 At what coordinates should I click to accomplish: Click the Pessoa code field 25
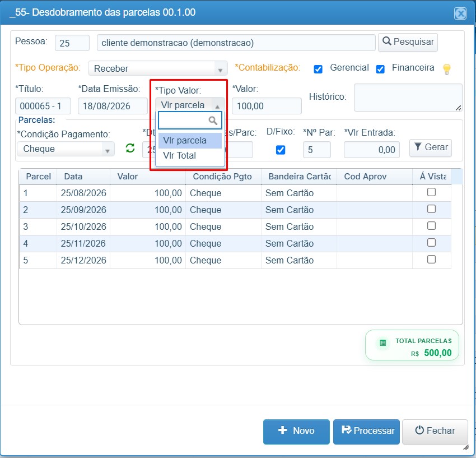tap(72, 43)
